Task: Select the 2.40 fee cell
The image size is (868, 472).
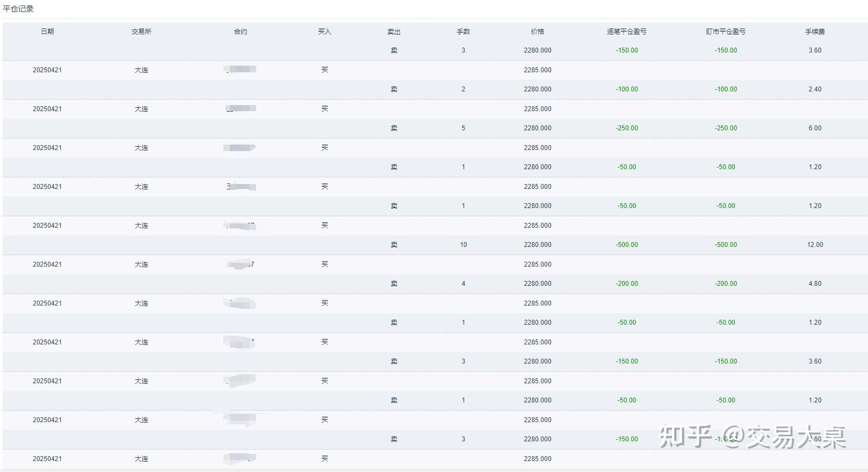Action: pyautogui.click(x=815, y=89)
